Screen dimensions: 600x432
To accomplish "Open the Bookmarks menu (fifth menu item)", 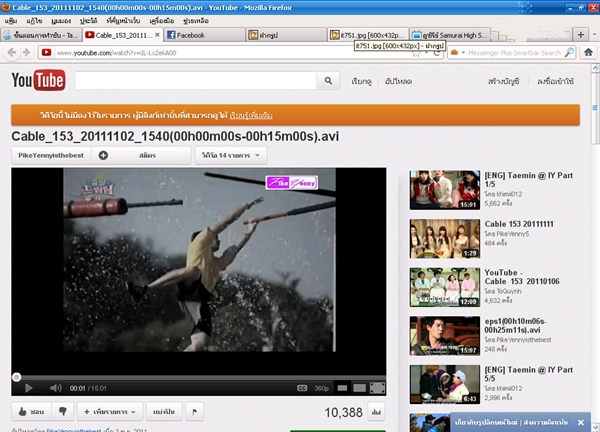I will 123,21.
